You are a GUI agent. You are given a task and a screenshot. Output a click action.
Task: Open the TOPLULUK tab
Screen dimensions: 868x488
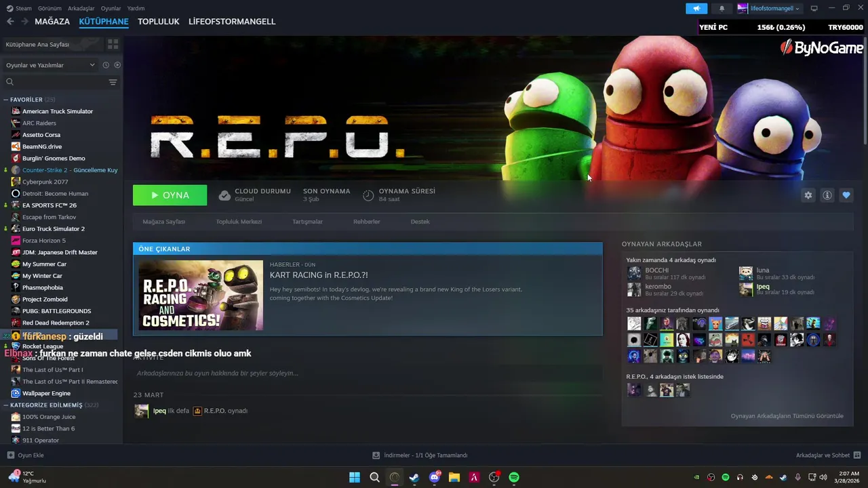(159, 22)
